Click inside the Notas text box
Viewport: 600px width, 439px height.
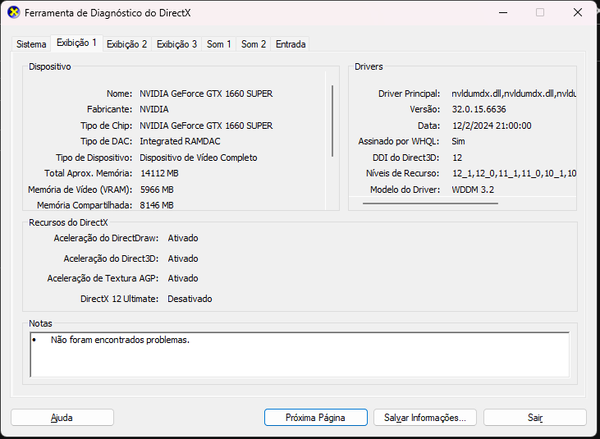300,355
